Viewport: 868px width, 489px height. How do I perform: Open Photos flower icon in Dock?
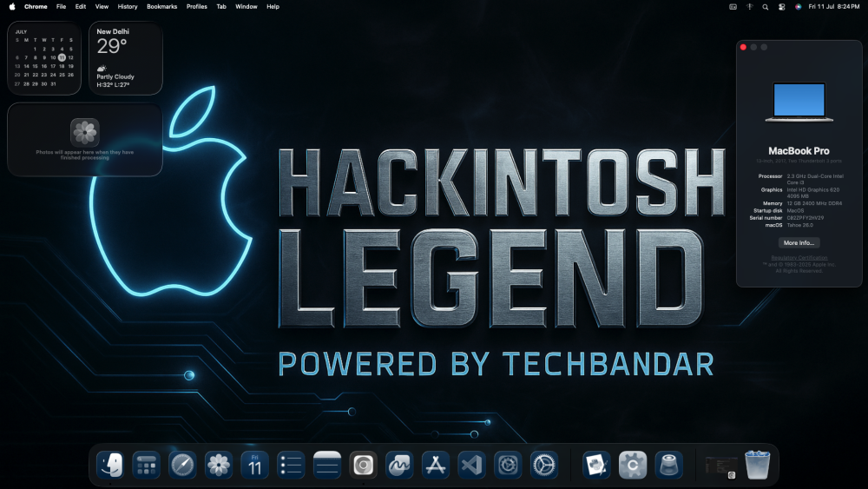pos(219,465)
